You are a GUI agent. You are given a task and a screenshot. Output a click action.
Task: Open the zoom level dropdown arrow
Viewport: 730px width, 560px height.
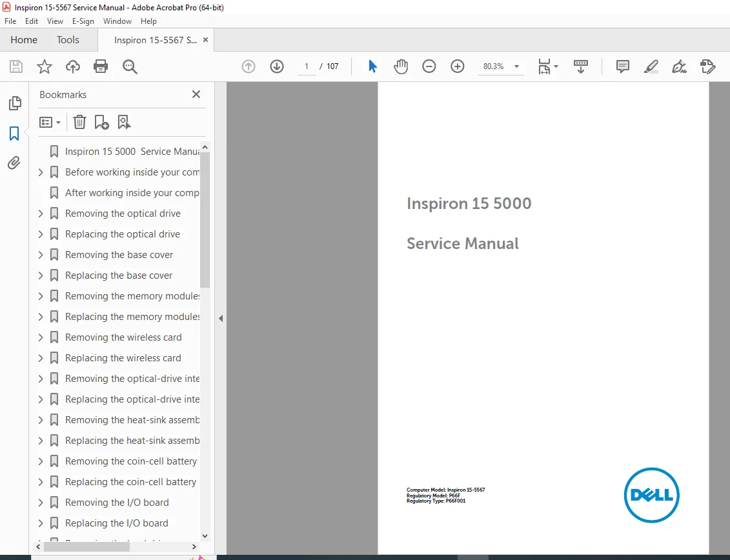[516, 66]
